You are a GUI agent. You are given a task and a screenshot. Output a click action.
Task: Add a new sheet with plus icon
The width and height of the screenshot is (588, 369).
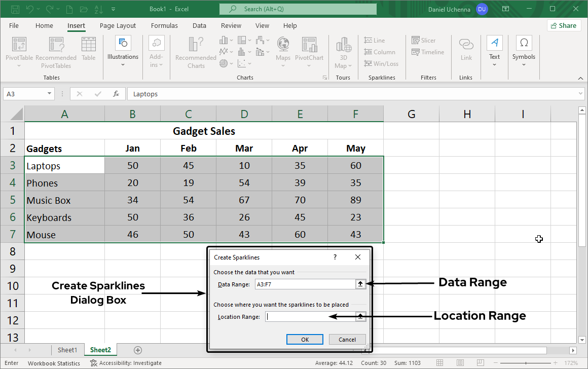click(137, 350)
